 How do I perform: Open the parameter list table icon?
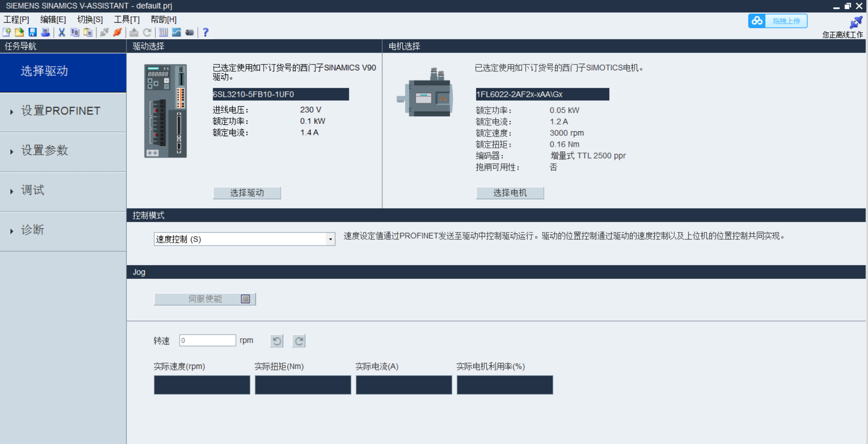pos(163,32)
